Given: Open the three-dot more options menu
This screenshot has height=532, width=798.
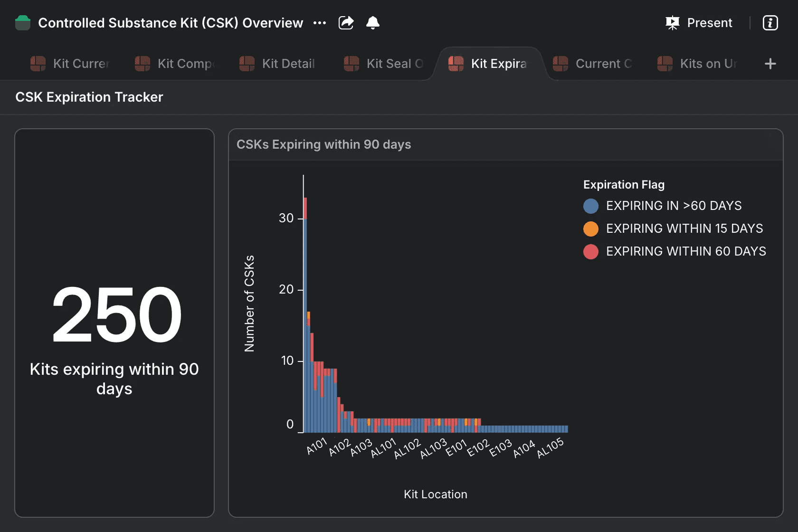Looking at the screenshot, I should (x=320, y=23).
